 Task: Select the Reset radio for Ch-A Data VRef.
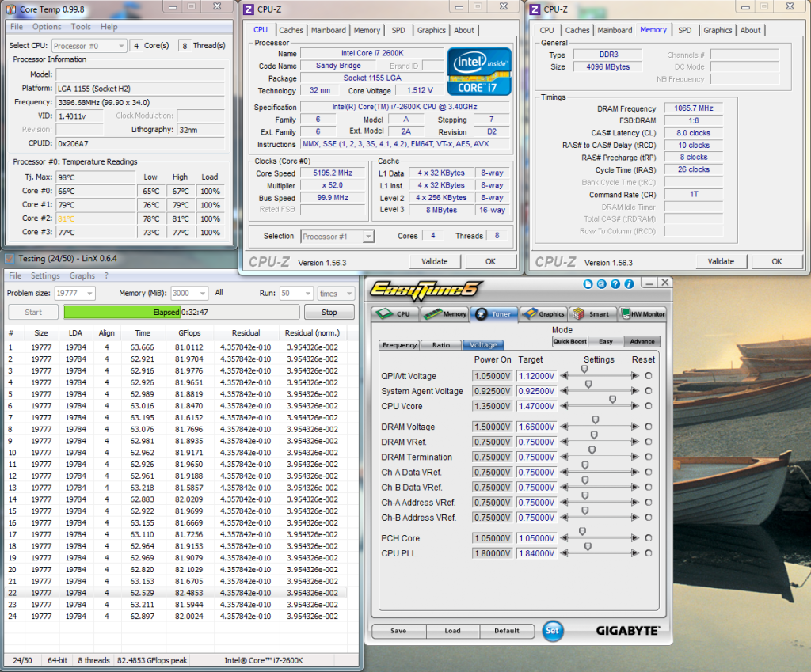pyautogui.click(x=649, y=472)
